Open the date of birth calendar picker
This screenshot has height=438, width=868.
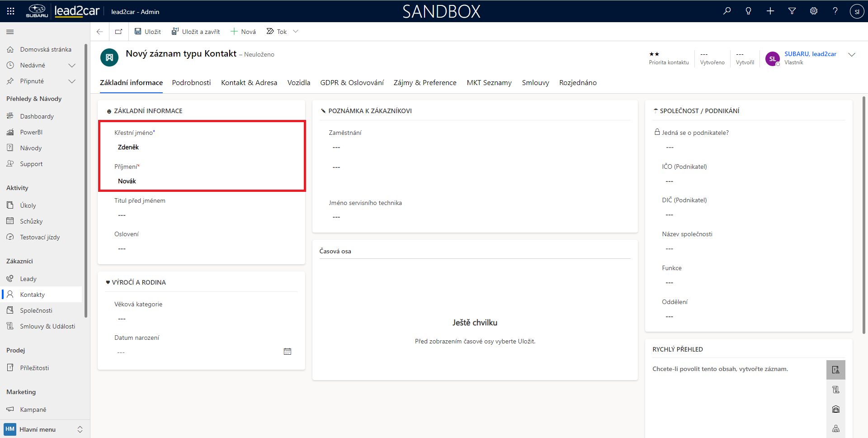pos(287,352)
